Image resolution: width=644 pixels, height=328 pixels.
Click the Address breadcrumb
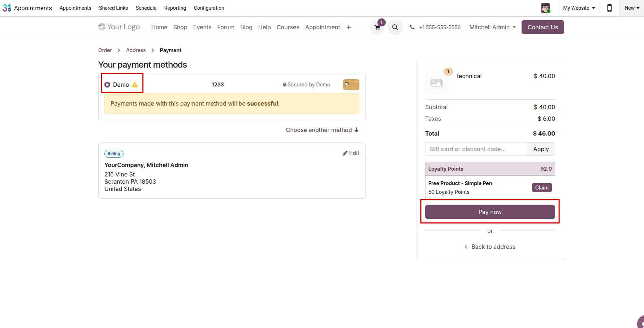(x=136, y=50)
